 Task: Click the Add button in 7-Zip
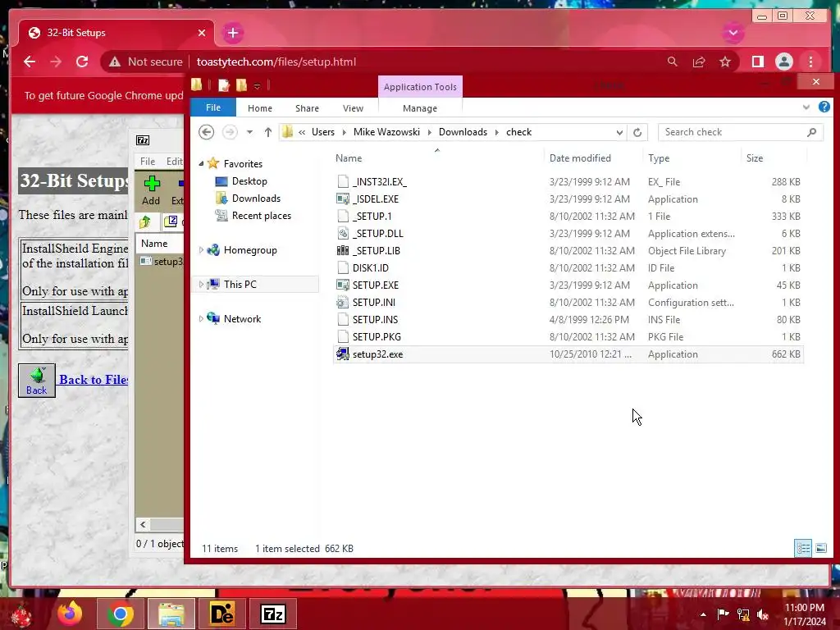(x=151, y=190)
